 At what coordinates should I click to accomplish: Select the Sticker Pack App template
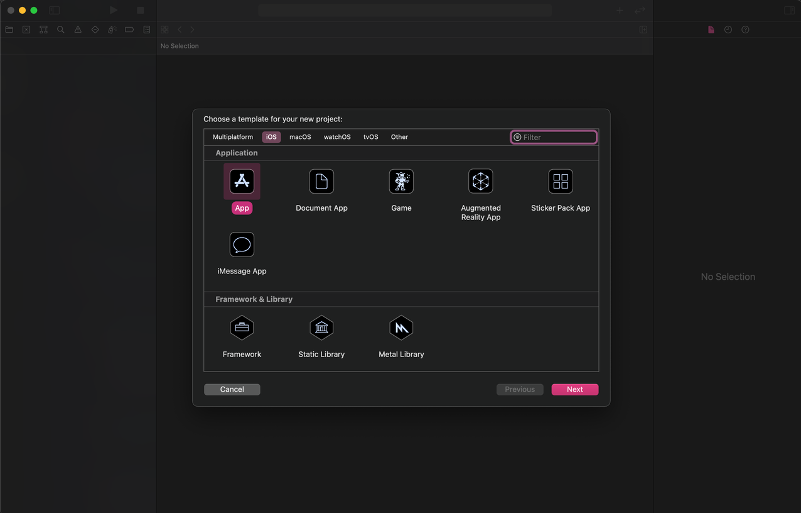(x=560, y=190)
